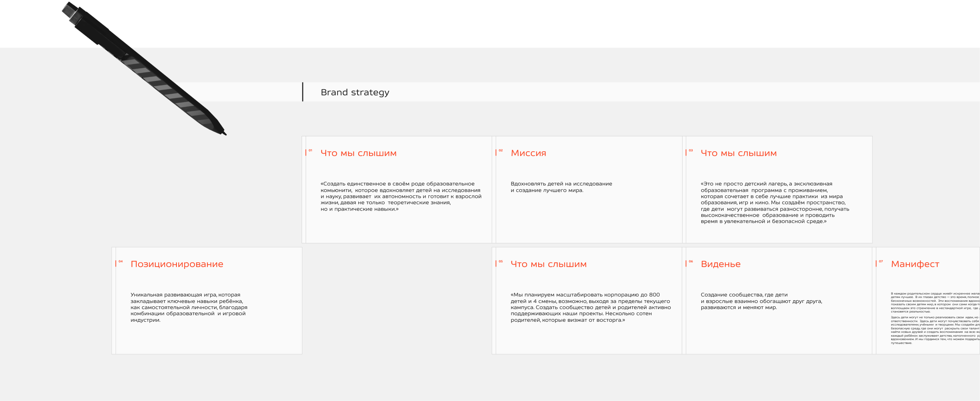Image resolution: width=980 pixels, height=401 pixels.
Task: Click "Что мы слышим" heading in card 01
Action: tap(358, 153)
